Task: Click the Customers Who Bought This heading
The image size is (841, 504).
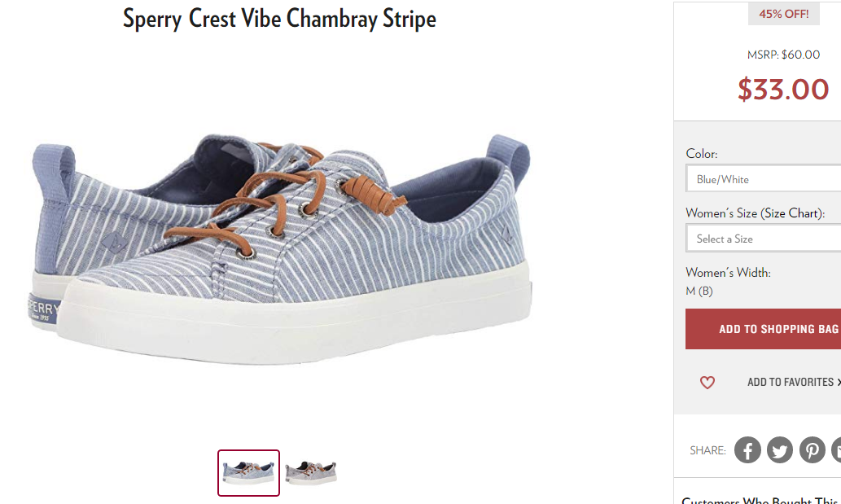Action: 759,500
